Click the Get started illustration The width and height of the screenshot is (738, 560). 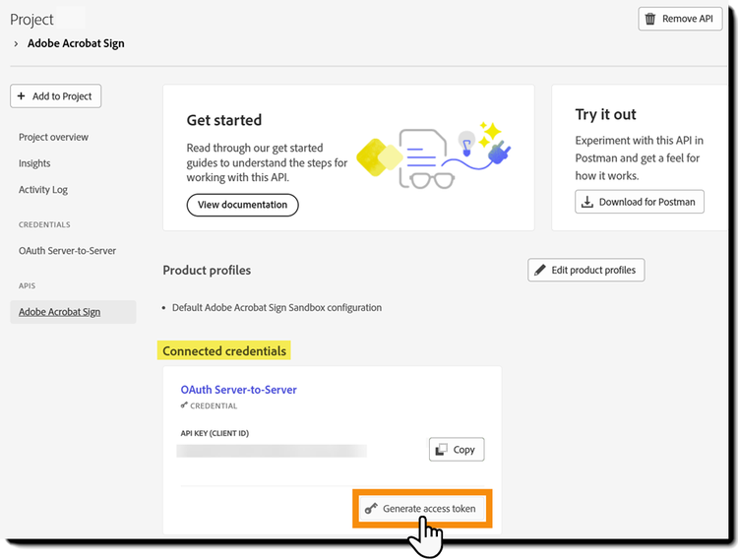[x=434, y=156]
